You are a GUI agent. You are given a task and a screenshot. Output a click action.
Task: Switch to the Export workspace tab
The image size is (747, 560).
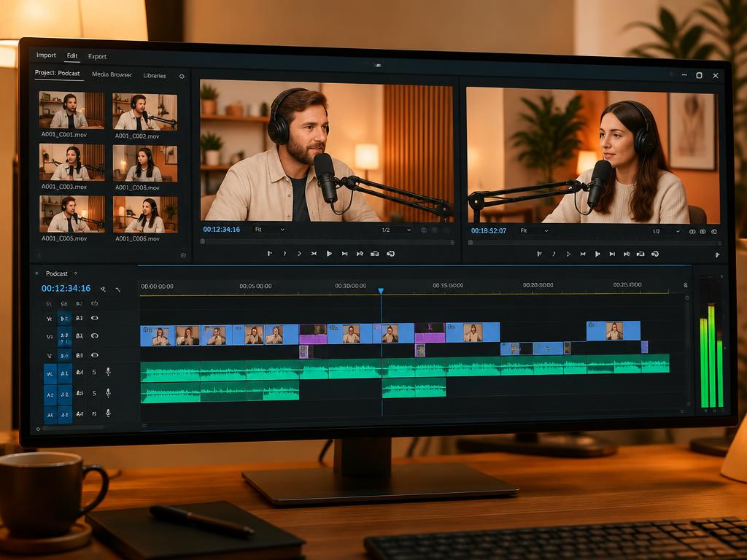pyautogui.click(x=97, y=56)
